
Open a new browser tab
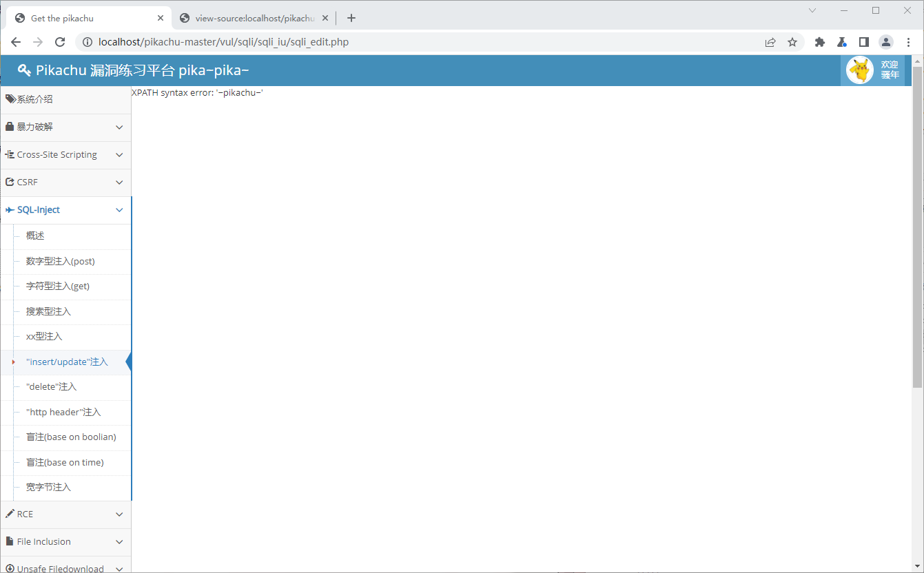tap(351, 19)
